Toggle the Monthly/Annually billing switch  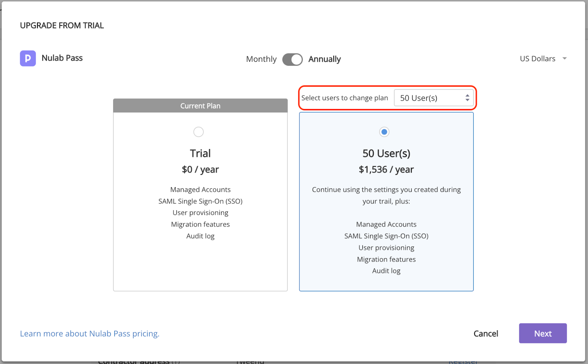pyautogui.click(x=293, y=59)
